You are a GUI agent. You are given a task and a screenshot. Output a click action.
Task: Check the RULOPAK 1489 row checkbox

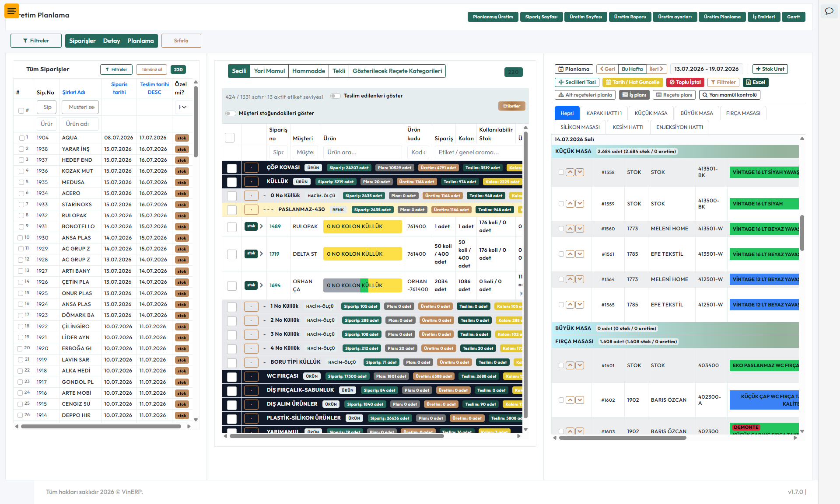point(232,227)
